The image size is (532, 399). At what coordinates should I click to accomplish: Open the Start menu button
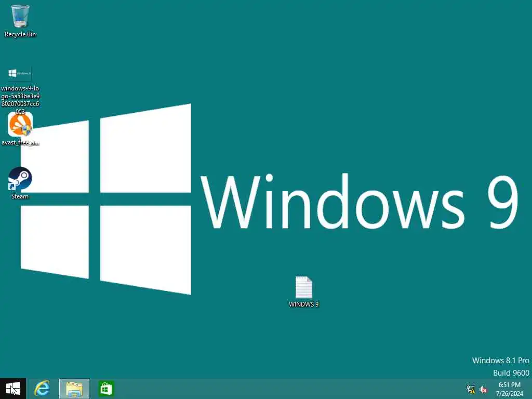click(13, 389)
